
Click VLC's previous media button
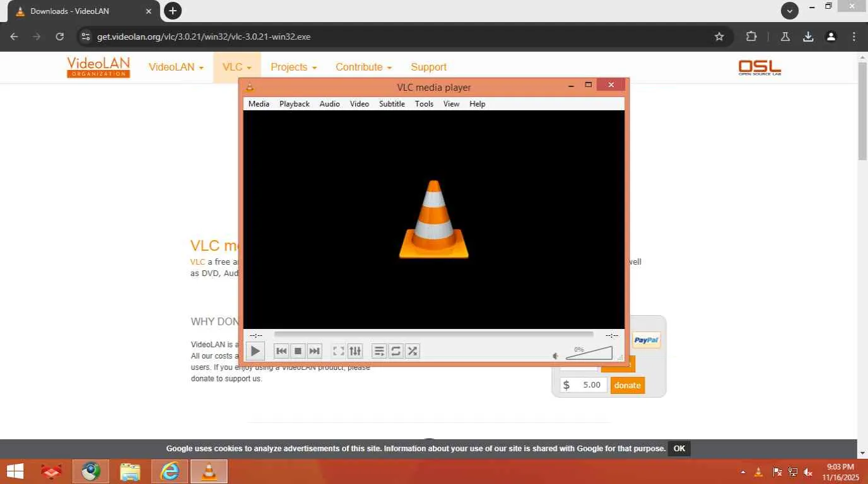click(x=281, y=351)
